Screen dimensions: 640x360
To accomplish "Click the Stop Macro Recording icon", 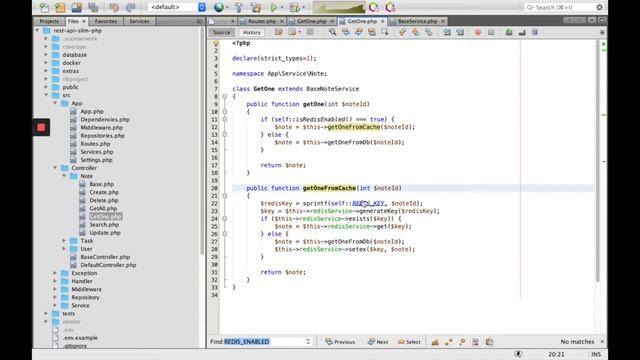I will (491, 32).
